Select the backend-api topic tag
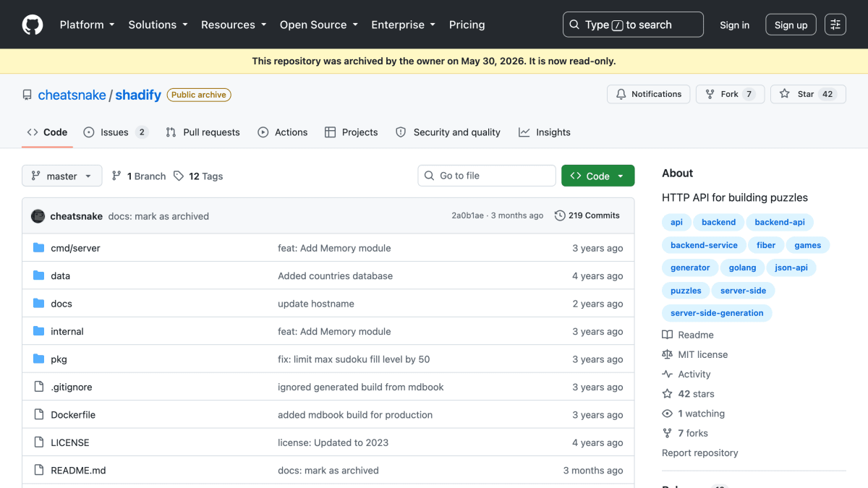This screenshot has width=868, height=488. point(780,222)
